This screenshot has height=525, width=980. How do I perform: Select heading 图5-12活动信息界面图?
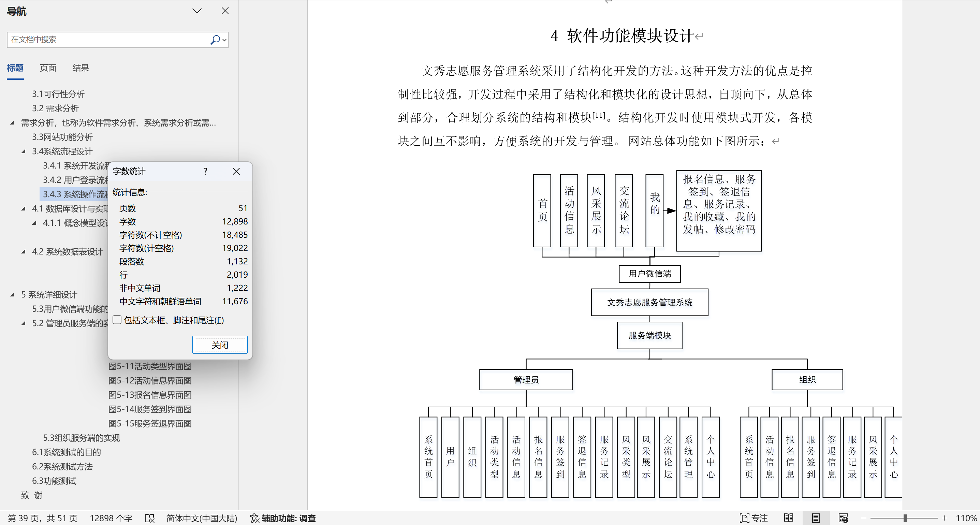(x=150, y=380)
